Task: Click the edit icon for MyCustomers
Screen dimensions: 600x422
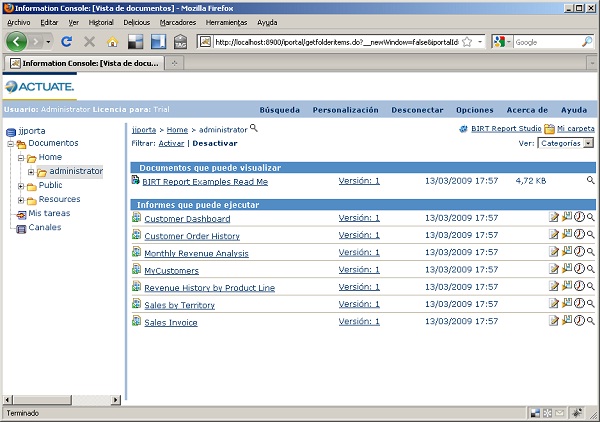Action: (x=554, y=269)
